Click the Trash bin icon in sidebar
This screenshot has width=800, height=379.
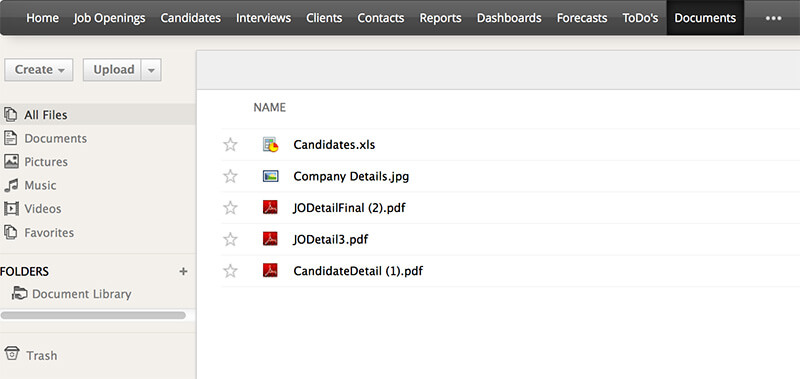coord(11,353)
